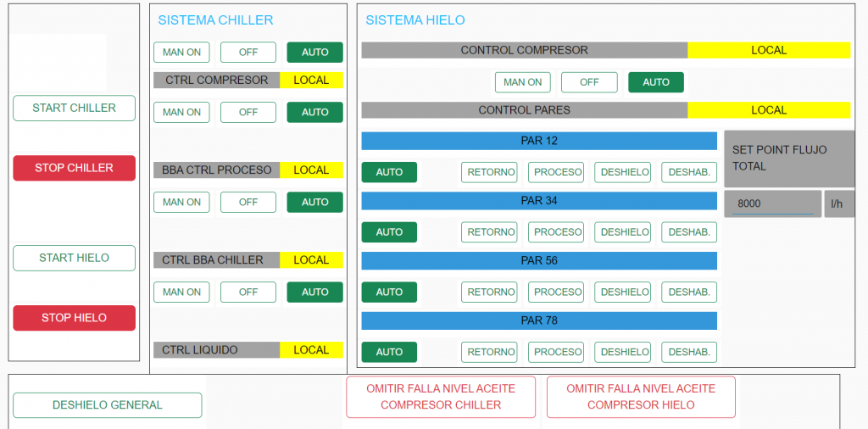This screenshot has height=429, width=868.
Task: Click MAN ON below BBA CTRL PROCESO
Action: click(x=181, y=203)
